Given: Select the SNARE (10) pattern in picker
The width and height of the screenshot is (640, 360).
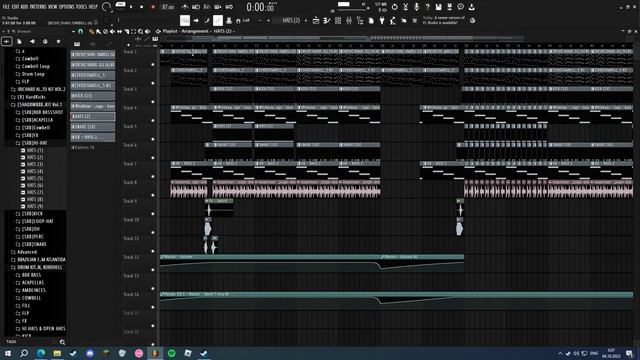Looking at the screenshot, I should pos(93,127).
